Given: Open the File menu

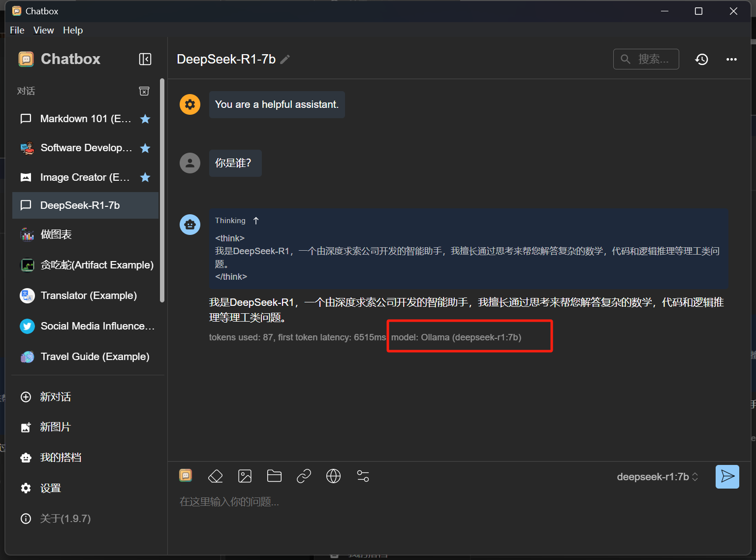Looking at the screenshot, I should pyautogui.click(x=17, y=30).
